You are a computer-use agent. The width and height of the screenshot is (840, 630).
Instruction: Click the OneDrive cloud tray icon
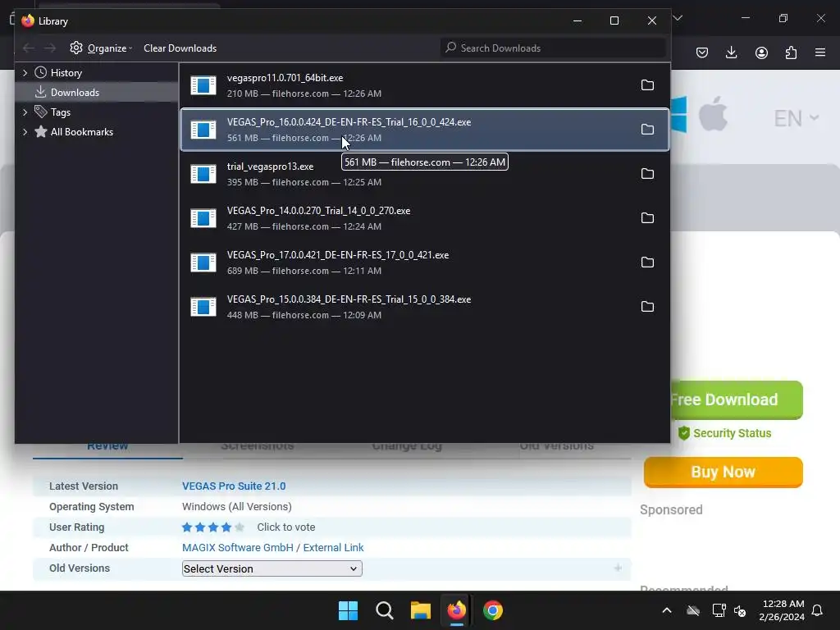(693, 610)
